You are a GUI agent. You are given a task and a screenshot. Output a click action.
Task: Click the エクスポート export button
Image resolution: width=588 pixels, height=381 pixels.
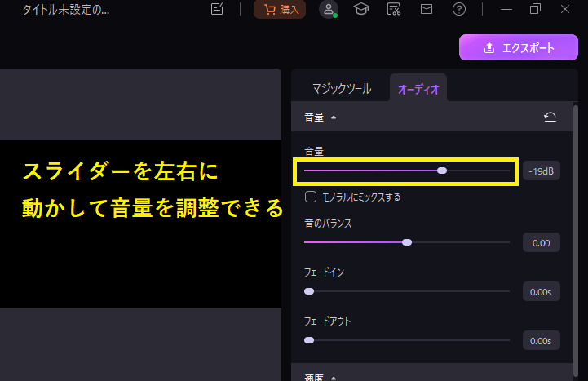pyautogui.click(x=518, y=47)
